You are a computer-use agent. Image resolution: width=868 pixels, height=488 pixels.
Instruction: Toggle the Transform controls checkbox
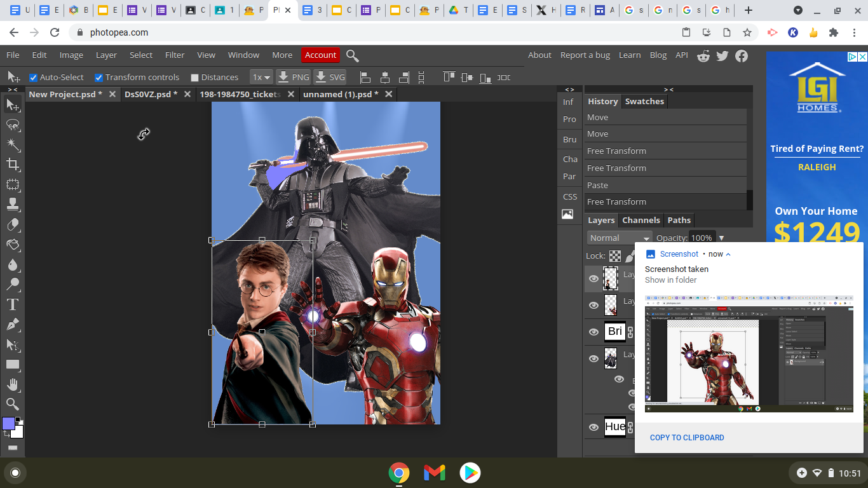pos(99,78)
